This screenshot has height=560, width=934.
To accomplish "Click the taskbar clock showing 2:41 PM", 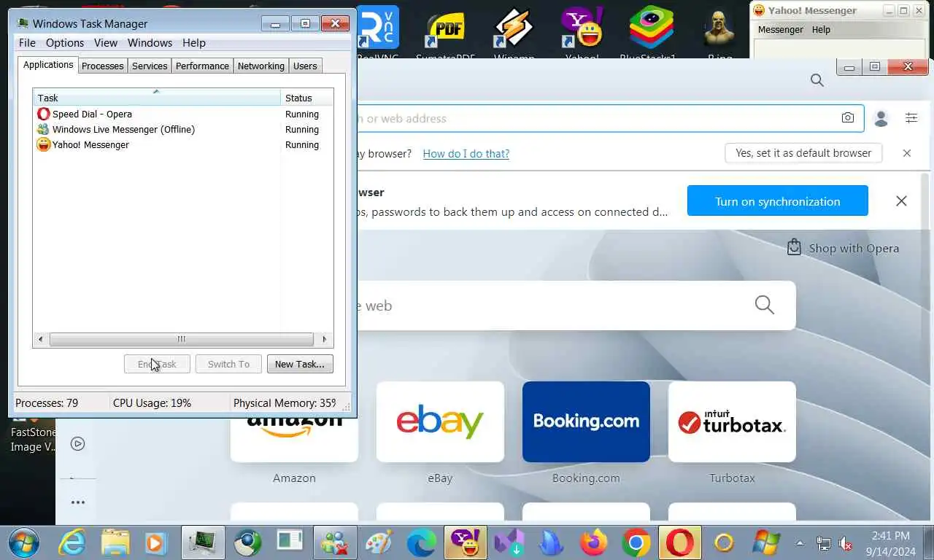I will [x=890, y=544].
